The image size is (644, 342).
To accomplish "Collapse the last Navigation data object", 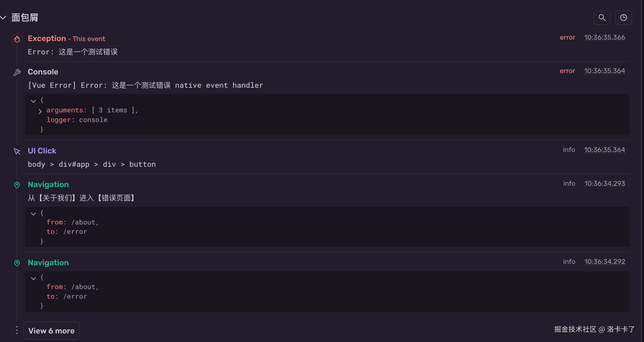I will pyautogui.click(x=33, y=278).
